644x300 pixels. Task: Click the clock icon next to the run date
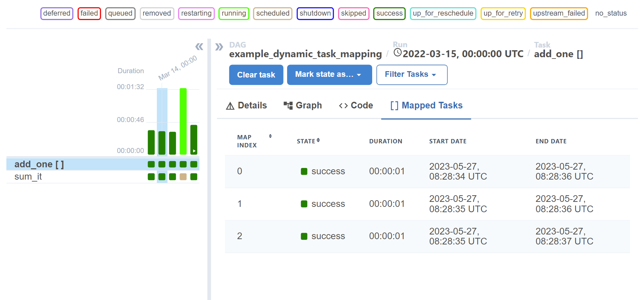397,53
